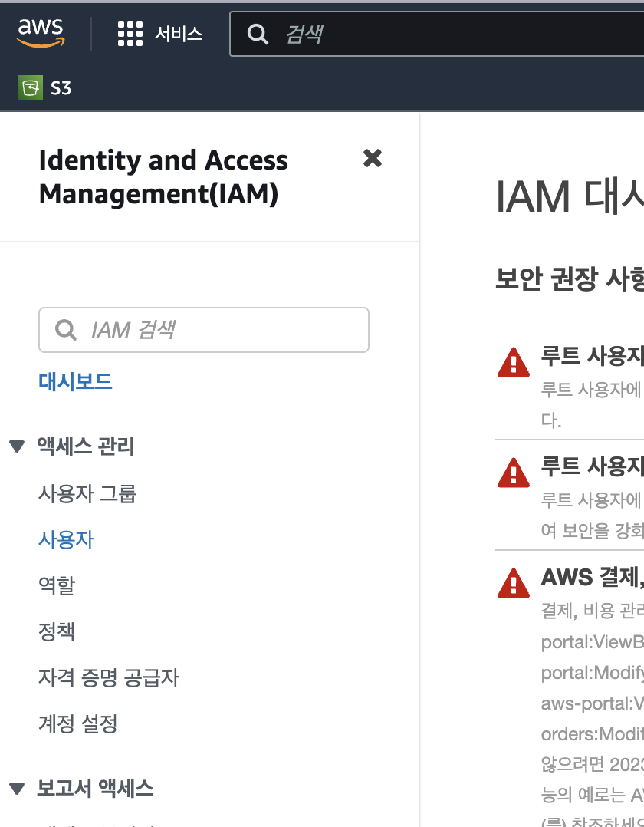Click the second root user warning icon
644x827 pixels.
coord(514,473)
